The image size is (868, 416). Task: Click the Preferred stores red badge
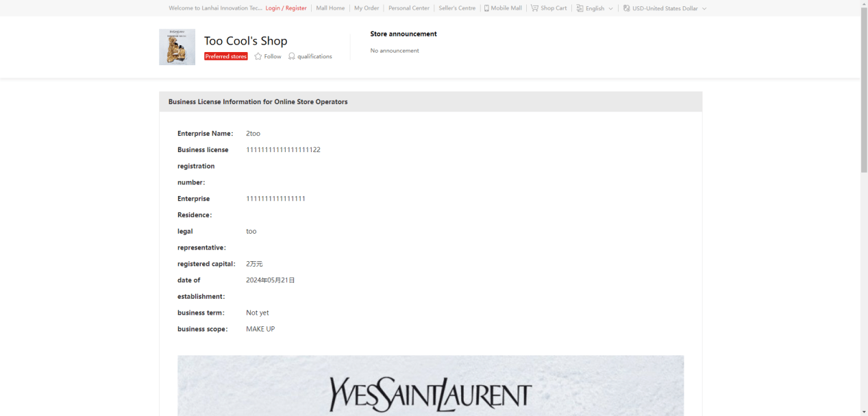[225, 56]
